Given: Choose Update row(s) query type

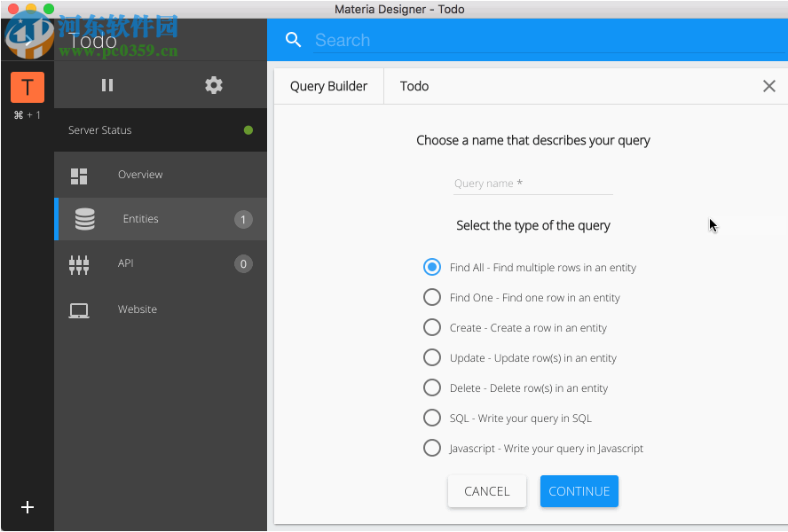Looking at the screenshot, I should pyautogui.click(x=431, y=357).
